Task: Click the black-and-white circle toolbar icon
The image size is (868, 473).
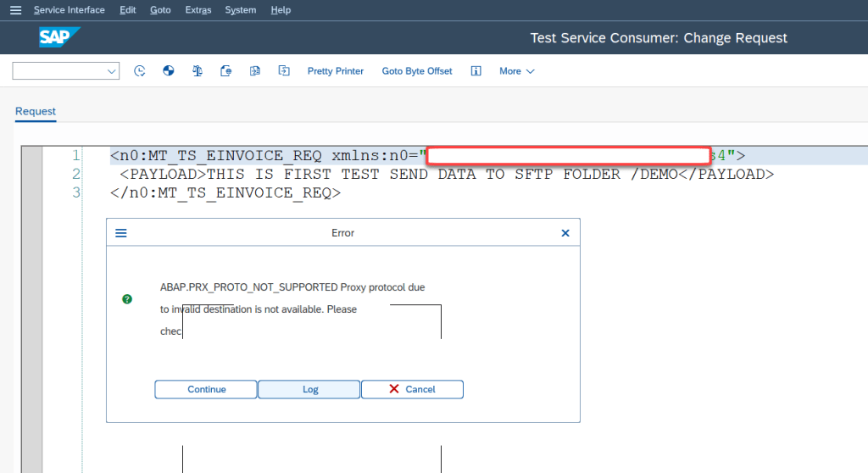Action: coord(168,71)
